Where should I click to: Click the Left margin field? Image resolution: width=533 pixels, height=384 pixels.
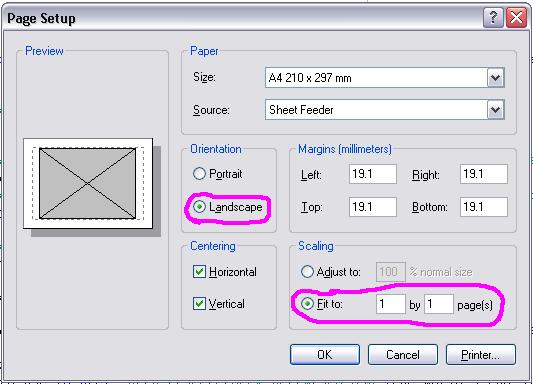[373, 174]
